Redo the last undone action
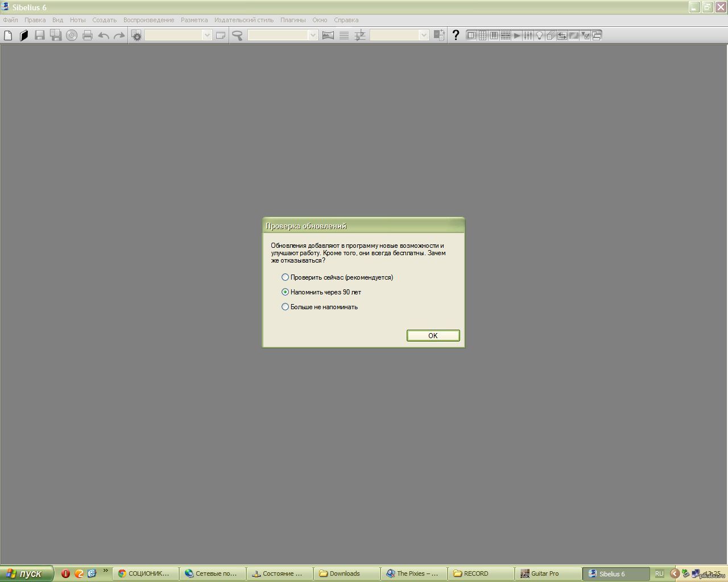This screenshot has width=728, height=582. (119, 35)
